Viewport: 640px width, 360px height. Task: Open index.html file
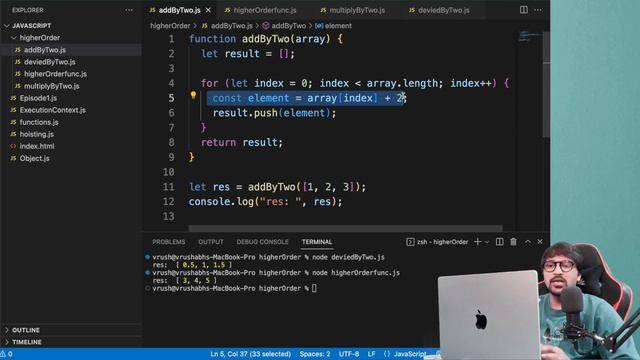(x=37, y=146)
